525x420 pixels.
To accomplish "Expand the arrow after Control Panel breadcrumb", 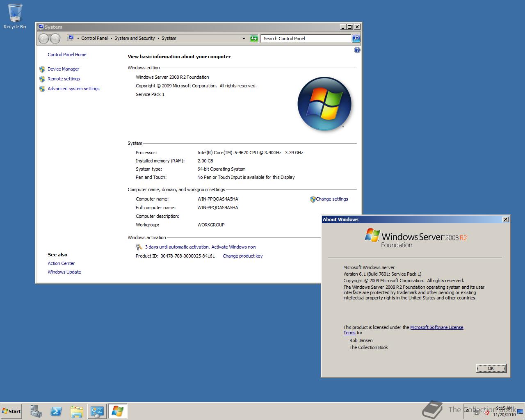I will coord(111,39).
